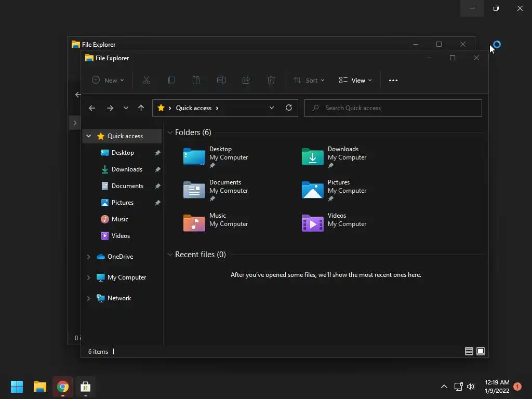Unpin Desktop via its sidebar pin icon

coord(157,153)
